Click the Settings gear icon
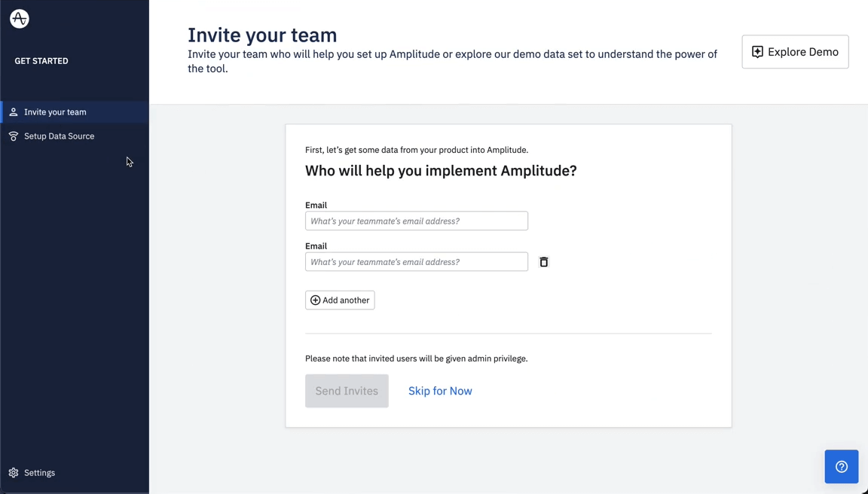Viewport: 868px width, 494px height. 14,473
